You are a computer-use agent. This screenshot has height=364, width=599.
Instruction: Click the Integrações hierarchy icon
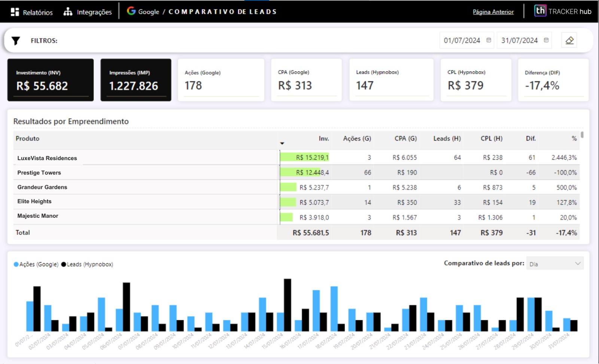[x=68, y=12]
